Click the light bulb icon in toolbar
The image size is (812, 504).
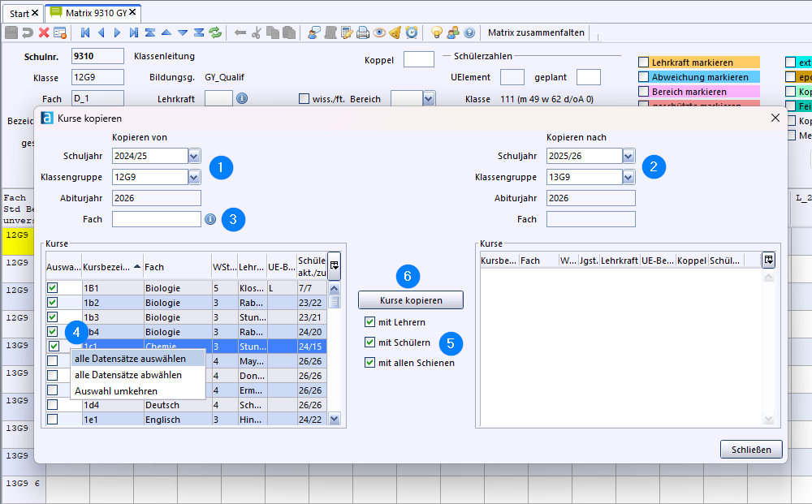pyautogui.click(x=436, y=33)
